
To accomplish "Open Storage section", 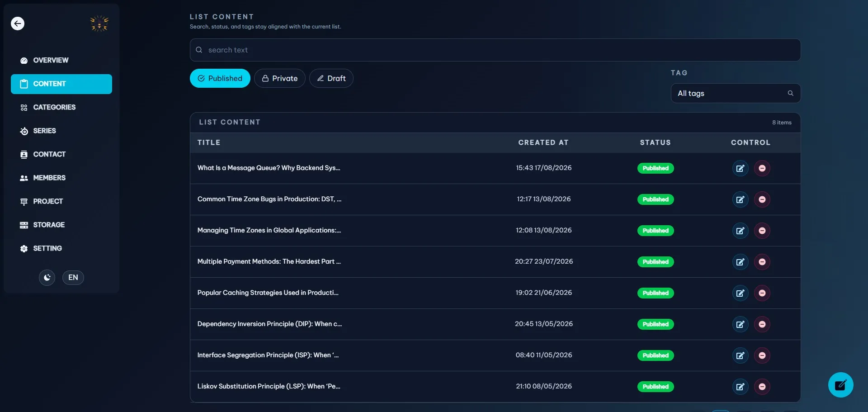I will (61, 225).
